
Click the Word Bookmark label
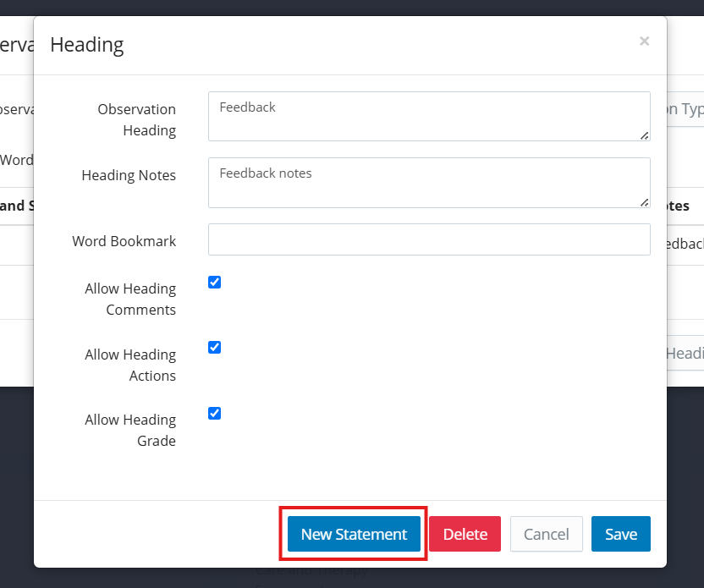pyautogui.click(x=124, y=241)
